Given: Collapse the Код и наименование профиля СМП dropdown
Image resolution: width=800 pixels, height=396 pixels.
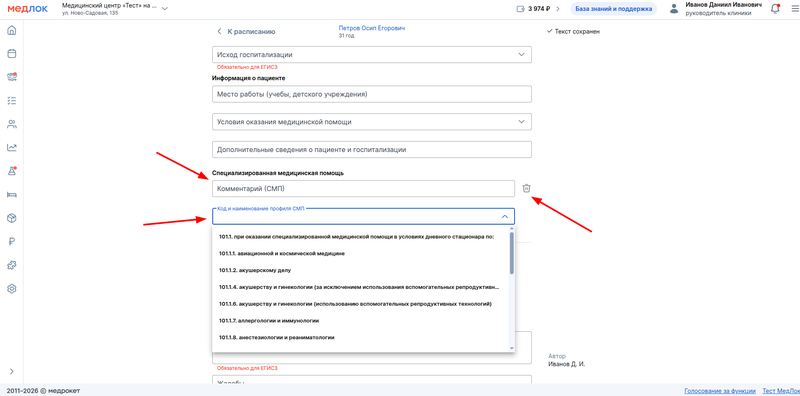Looking at the screenshot, I should click(505, 217).
